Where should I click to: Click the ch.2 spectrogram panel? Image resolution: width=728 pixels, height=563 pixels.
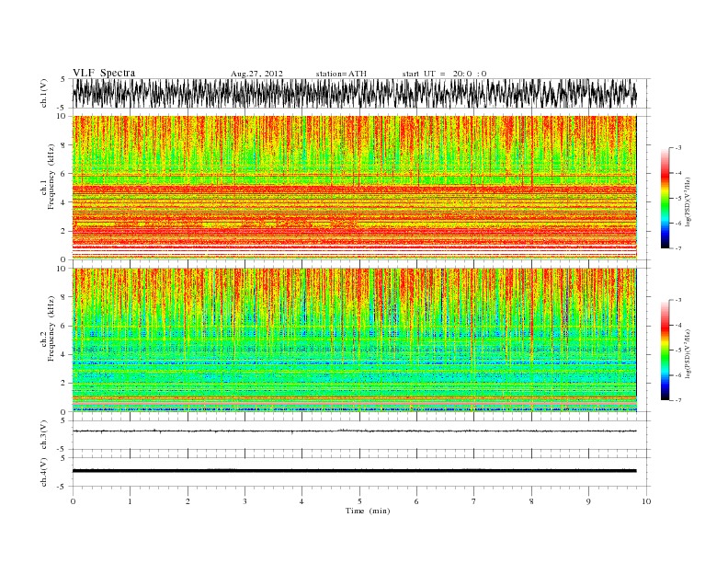point(354,340)
